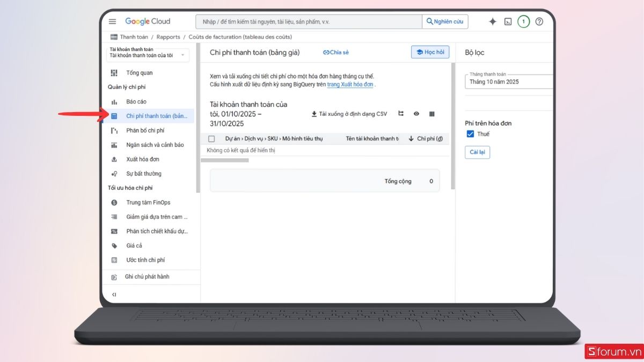Click the vertical scrollbar of main panel

click(x=453, y=126)
